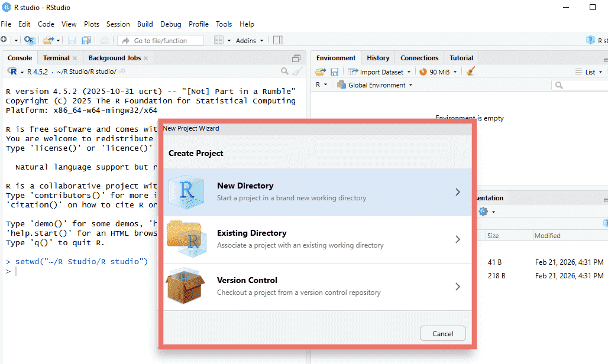Click the environment search field
Image resolution: width=608 pixels, height=364 pixels.
580,85
